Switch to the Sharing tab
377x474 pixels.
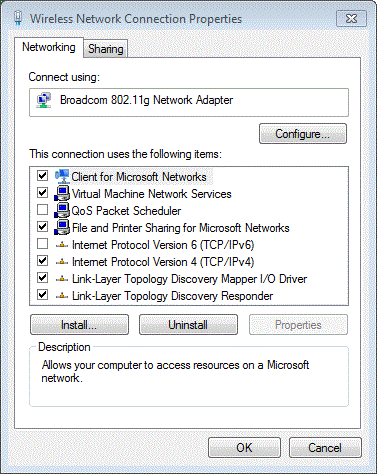(106, 49)
